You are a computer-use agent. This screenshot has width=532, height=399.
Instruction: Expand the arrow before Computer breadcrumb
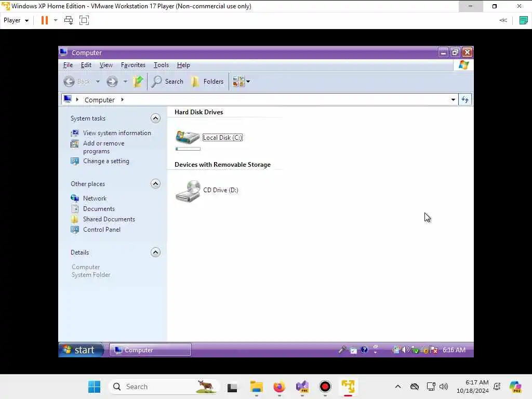[x=77, y=100]
